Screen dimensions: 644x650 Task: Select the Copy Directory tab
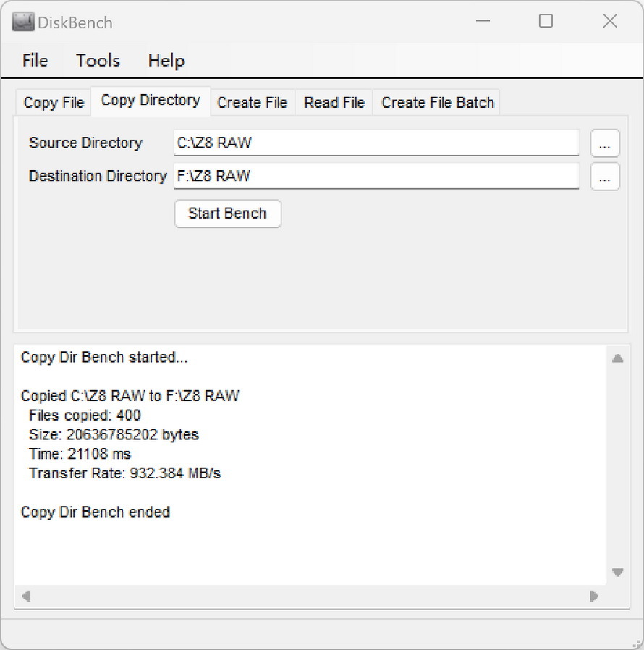[x=151, y=101]
